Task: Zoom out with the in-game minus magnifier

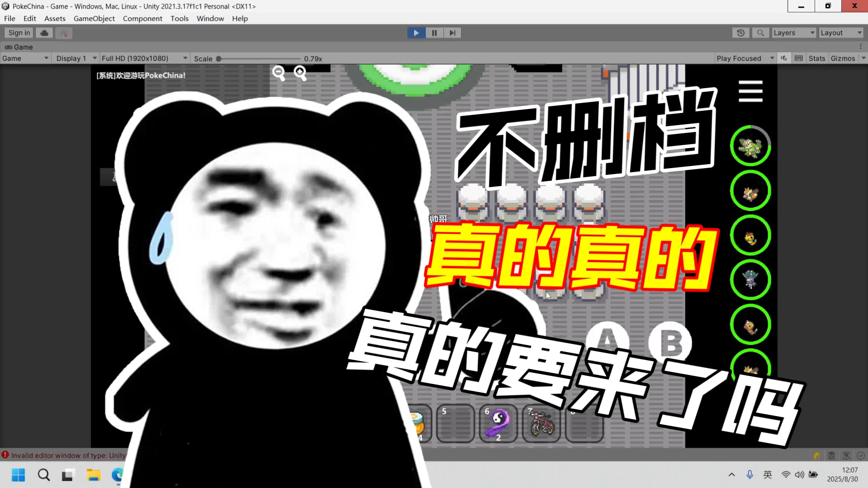Action: pyautogui.click(x=278, y=73)
